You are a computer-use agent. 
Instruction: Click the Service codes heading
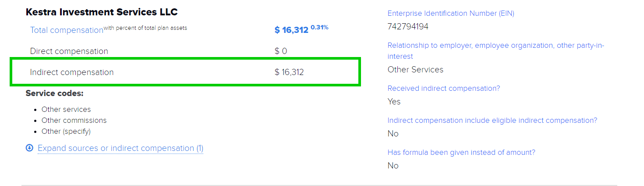click(54, 93)
